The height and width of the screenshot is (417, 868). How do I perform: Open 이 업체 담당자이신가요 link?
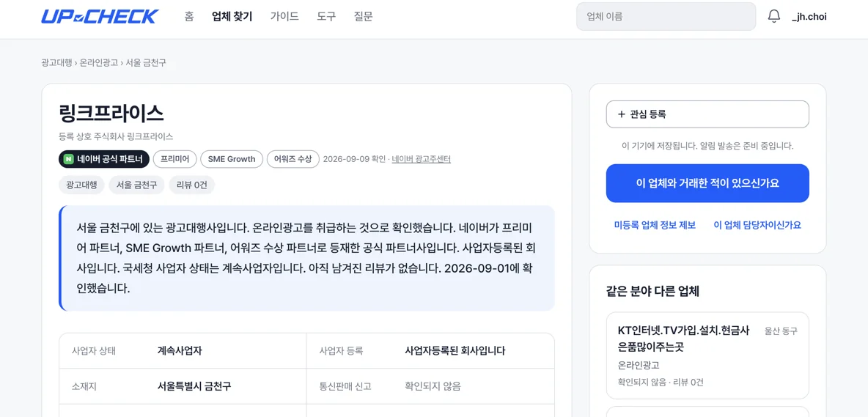tap(758, 225)
